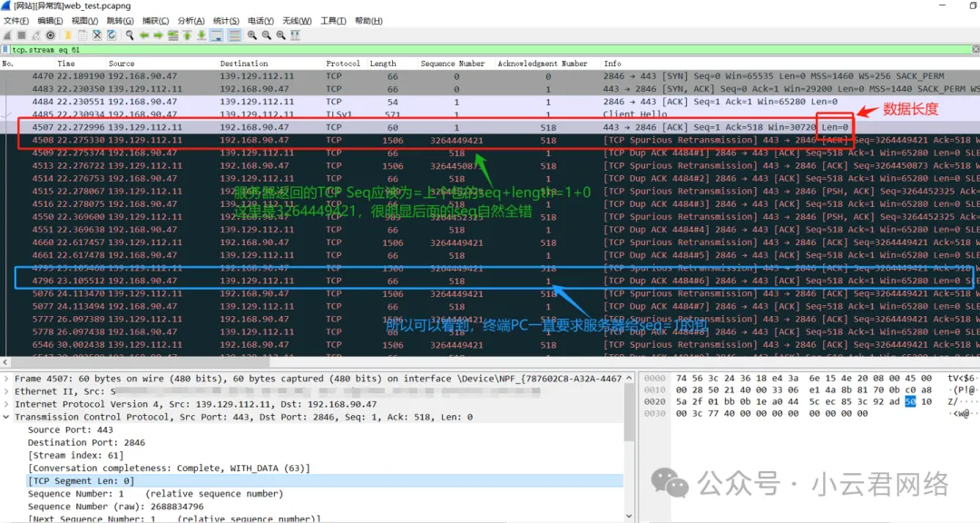The height and width of the screenshot is (523, 980).
Task: Expand the Internet Protocol Version 4 node
Action: [6, 404]
